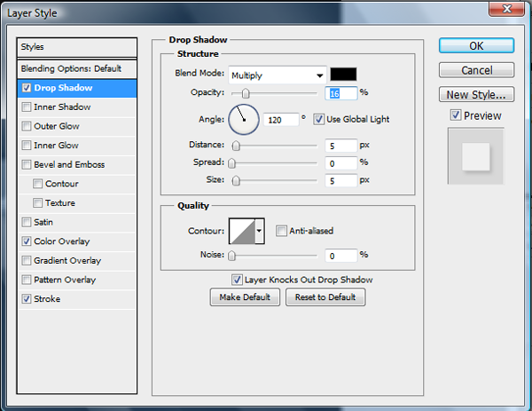Click the Opacity slider handle
Viewport: 532px width, 411px height.
(246, 93)
